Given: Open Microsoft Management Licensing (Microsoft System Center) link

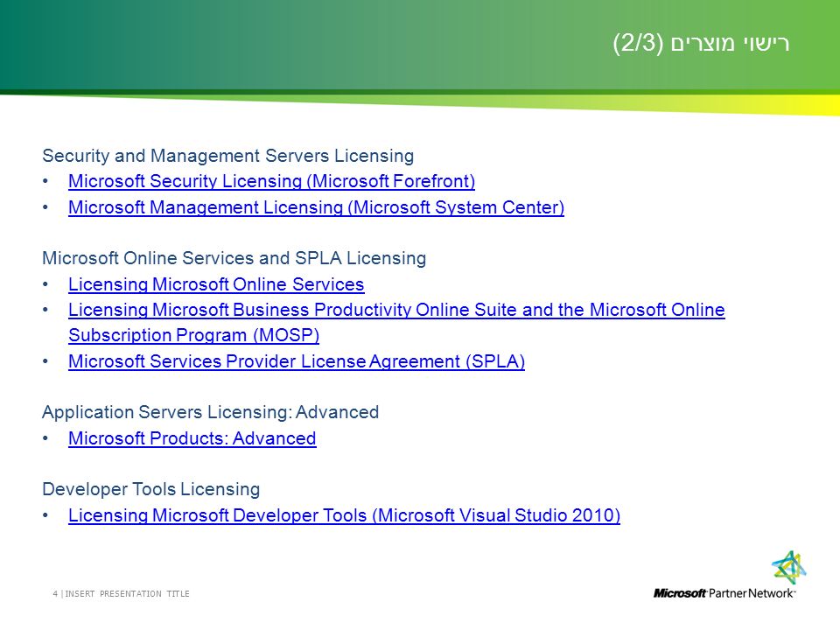Looking at the screenshot, I should (316, 207).
